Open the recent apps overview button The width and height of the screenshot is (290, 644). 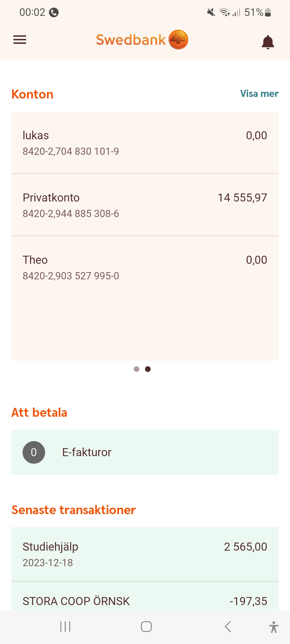65,627
